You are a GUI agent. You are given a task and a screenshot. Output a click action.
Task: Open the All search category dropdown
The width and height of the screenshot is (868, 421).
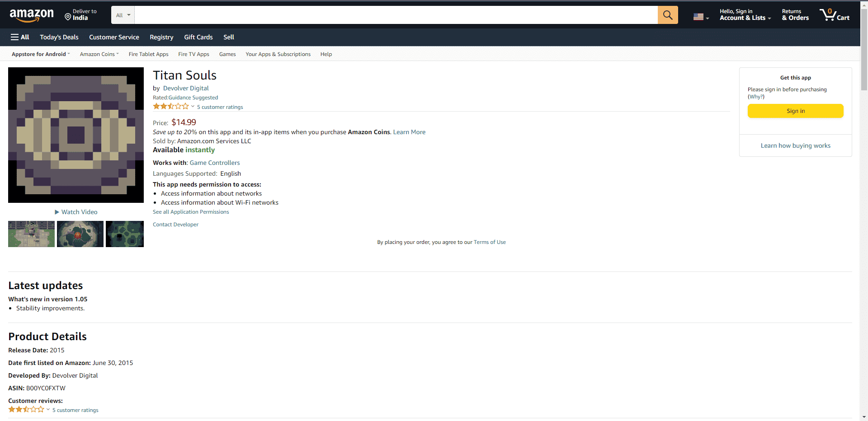tap(123, 15)
